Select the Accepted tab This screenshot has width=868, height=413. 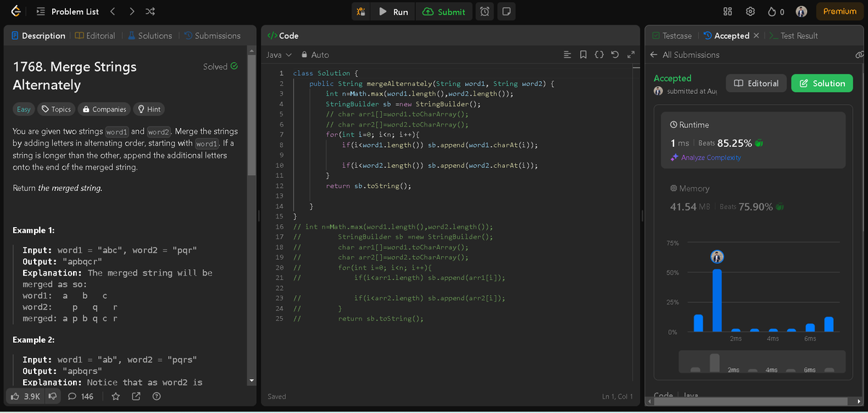point(726,35)
